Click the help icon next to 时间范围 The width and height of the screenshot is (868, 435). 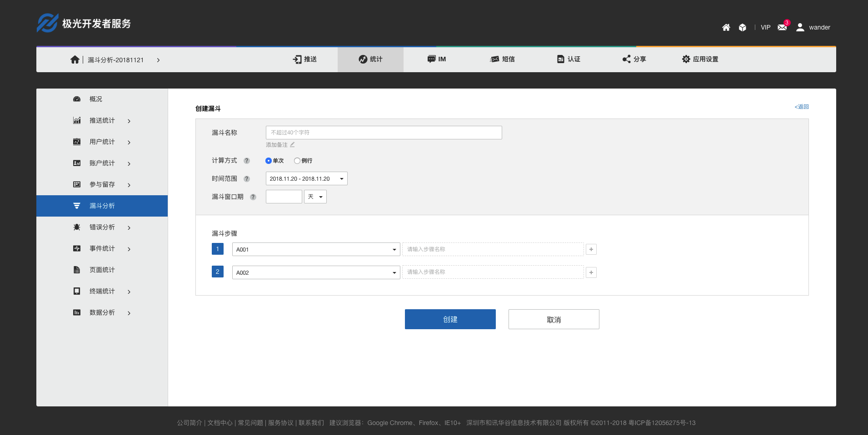pyautogui.click(x=247, y=179)
